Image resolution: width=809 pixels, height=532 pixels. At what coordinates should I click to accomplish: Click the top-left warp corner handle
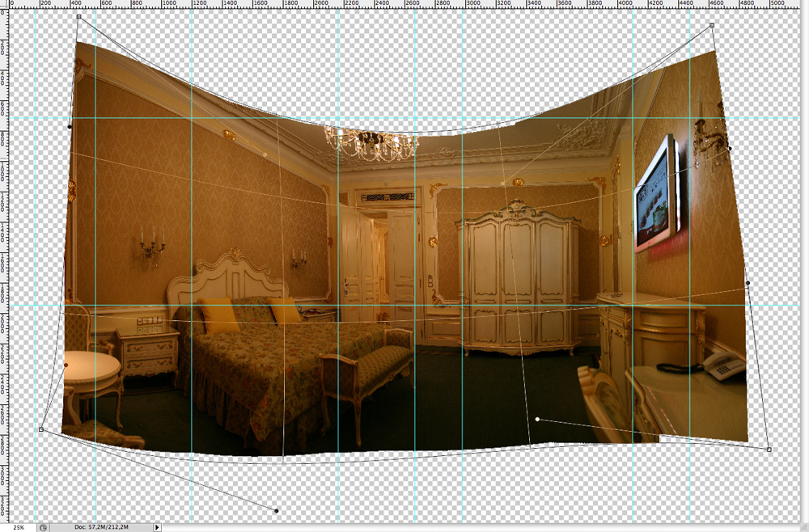click(x=78, y=16)
